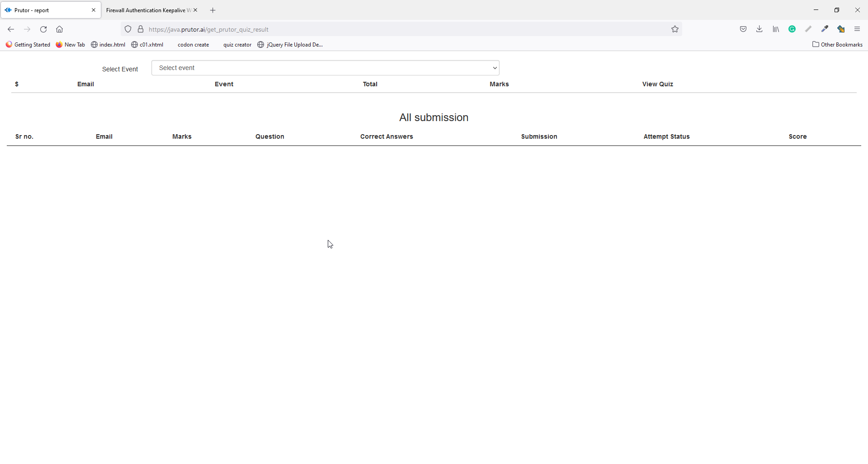Reload the current page

[43, 29]
